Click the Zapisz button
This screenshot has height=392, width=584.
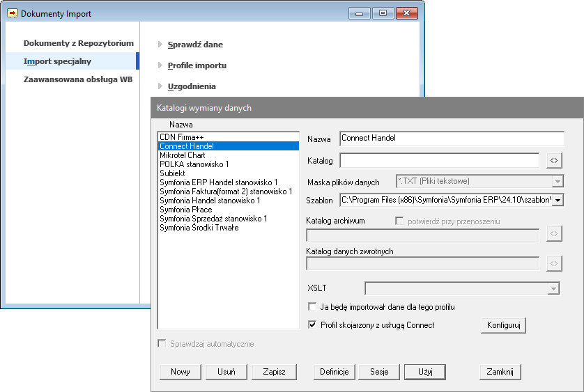click(x=274, y=372)
